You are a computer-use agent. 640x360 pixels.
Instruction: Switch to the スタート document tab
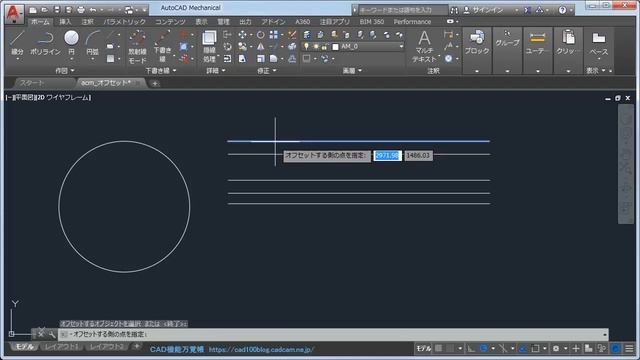pyautogui.click(x=32, y=83)
